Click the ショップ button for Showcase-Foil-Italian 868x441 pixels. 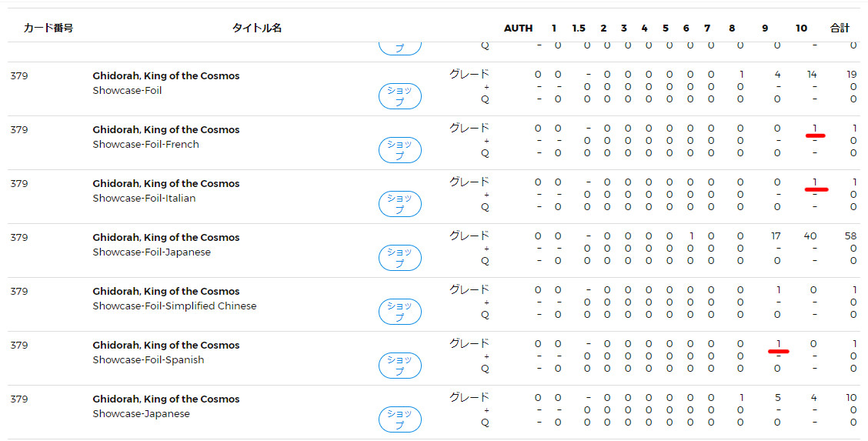399,204
